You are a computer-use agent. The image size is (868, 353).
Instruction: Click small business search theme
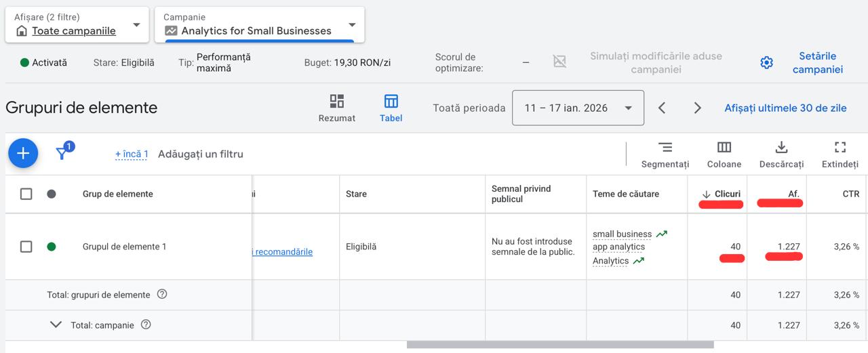(622, 234)
